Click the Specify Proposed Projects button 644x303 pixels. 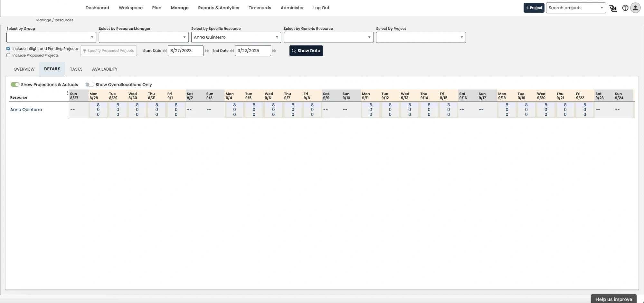point(109,51)
